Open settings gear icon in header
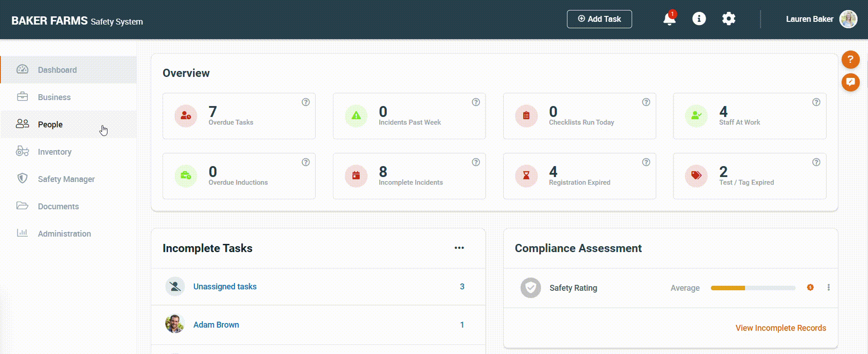The image size is (868, 354). coord(728,19)
